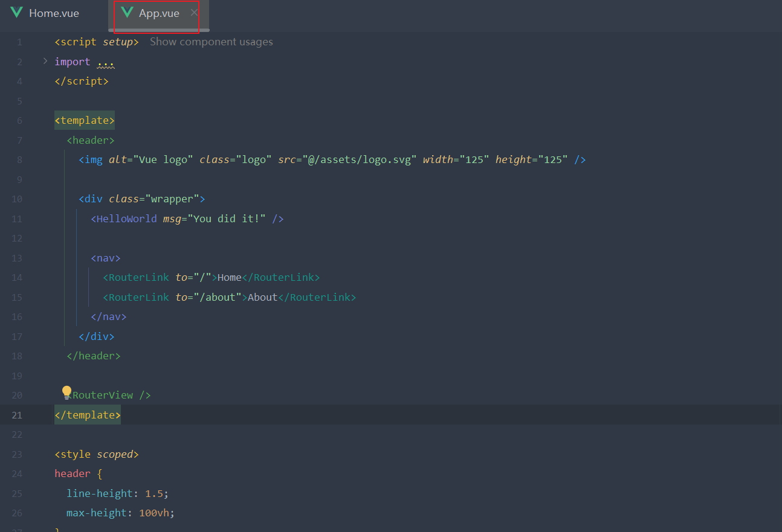Click the "line-height" CSS property
This screenshot has width=782, height=532.
pos(100,493)
